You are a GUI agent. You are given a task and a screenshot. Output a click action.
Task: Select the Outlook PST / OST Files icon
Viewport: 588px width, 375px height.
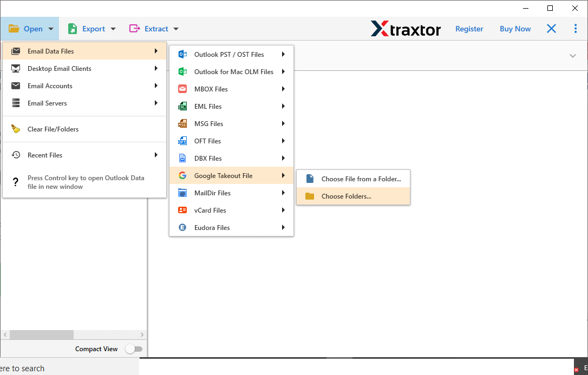(182, 54)
